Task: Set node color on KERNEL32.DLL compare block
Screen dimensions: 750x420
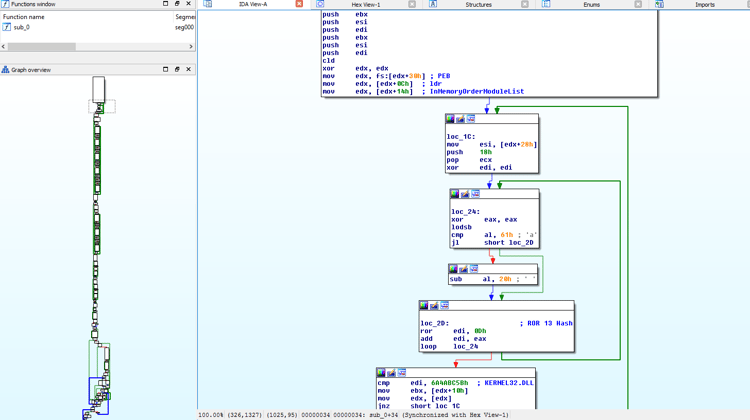Action: [381, 372]
